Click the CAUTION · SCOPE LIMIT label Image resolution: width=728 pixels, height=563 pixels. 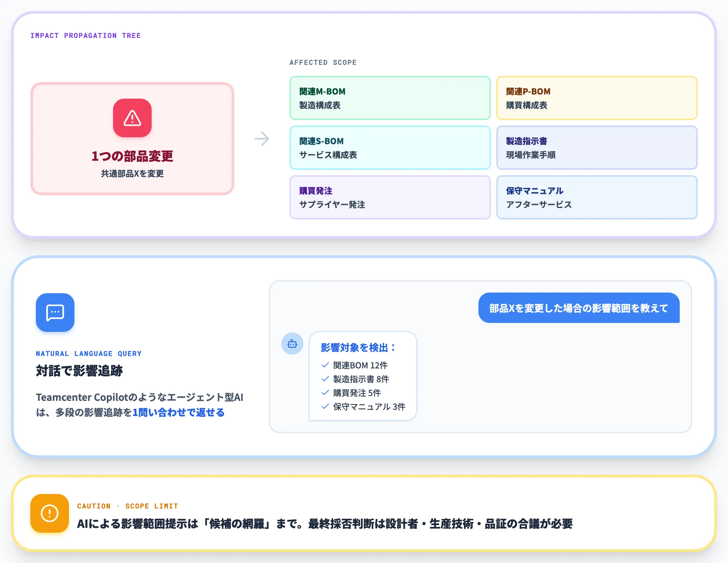point(128,506)
